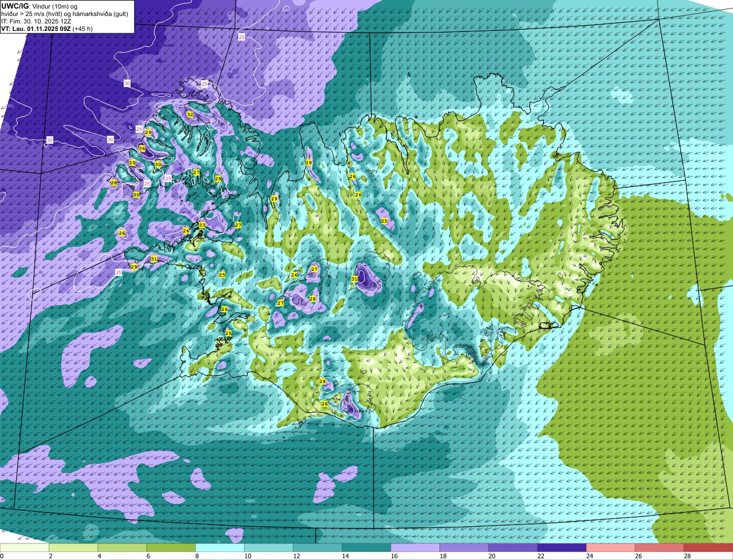Pick the 20–22 m/s legend color swatch
This screenshot has height=560, width=733.
(x=513, y=548)
